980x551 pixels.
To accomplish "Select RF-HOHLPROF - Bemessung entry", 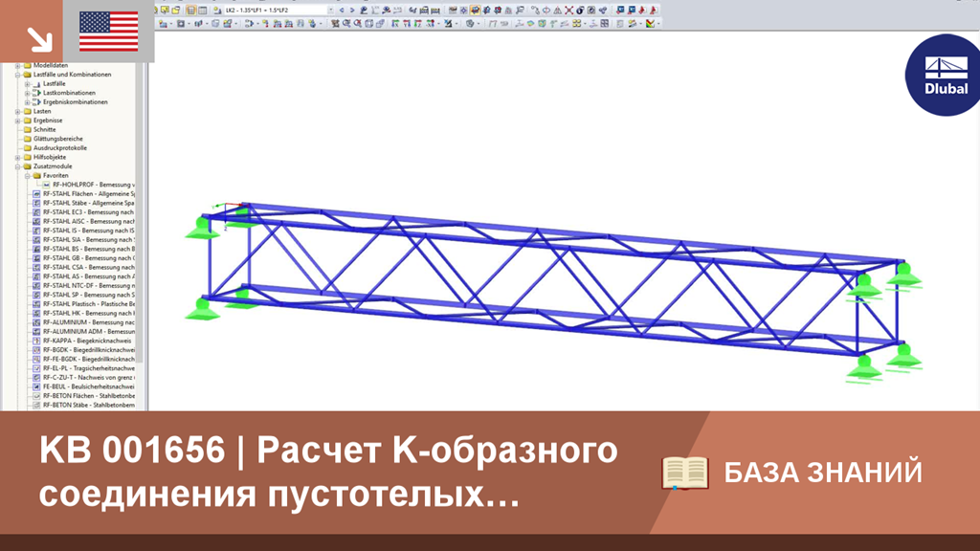I will (x=93, y=185).
